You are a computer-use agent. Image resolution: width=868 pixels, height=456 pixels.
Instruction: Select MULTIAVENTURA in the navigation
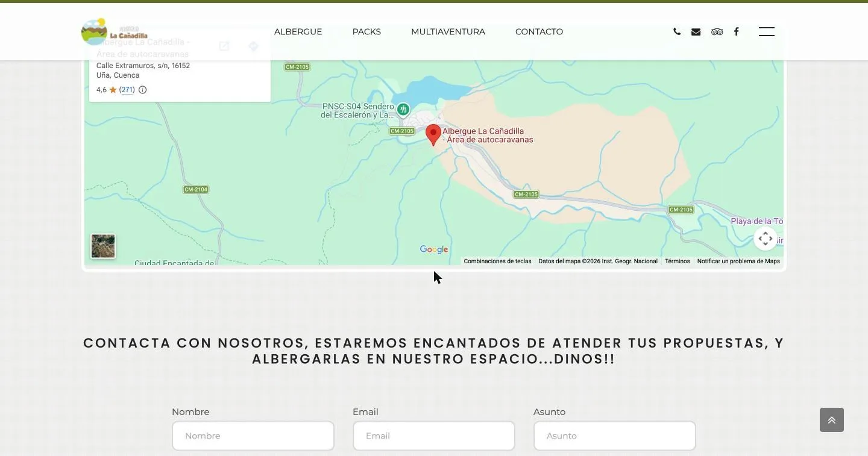448,32
